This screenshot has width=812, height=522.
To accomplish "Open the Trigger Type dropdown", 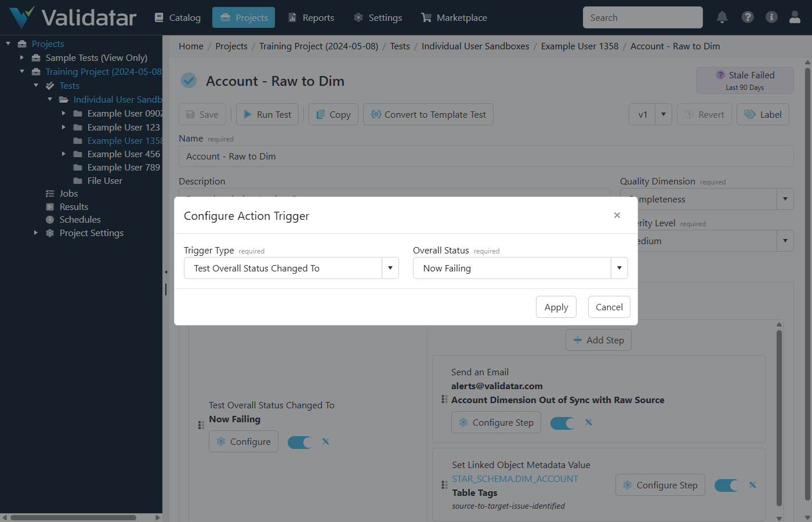I will point(390,268).
